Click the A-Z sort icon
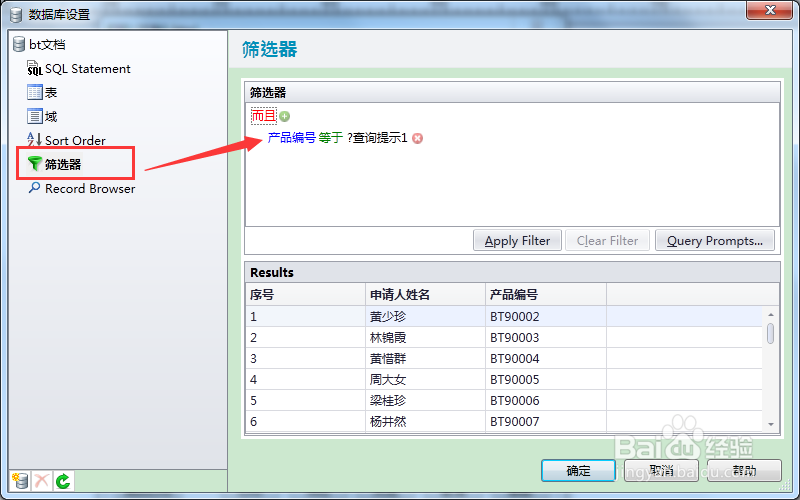 (x=34, y=140)
